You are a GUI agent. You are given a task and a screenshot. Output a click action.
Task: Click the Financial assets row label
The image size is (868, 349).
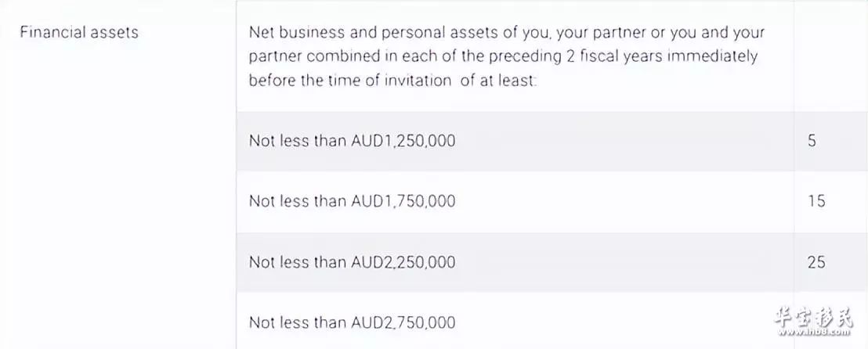(79, 32)
